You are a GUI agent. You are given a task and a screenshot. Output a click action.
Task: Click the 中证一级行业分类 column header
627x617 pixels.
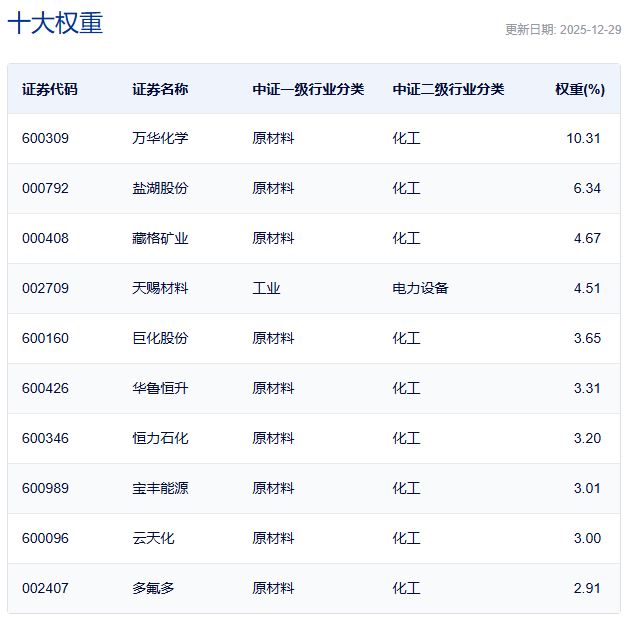click(x=308, y=89)
